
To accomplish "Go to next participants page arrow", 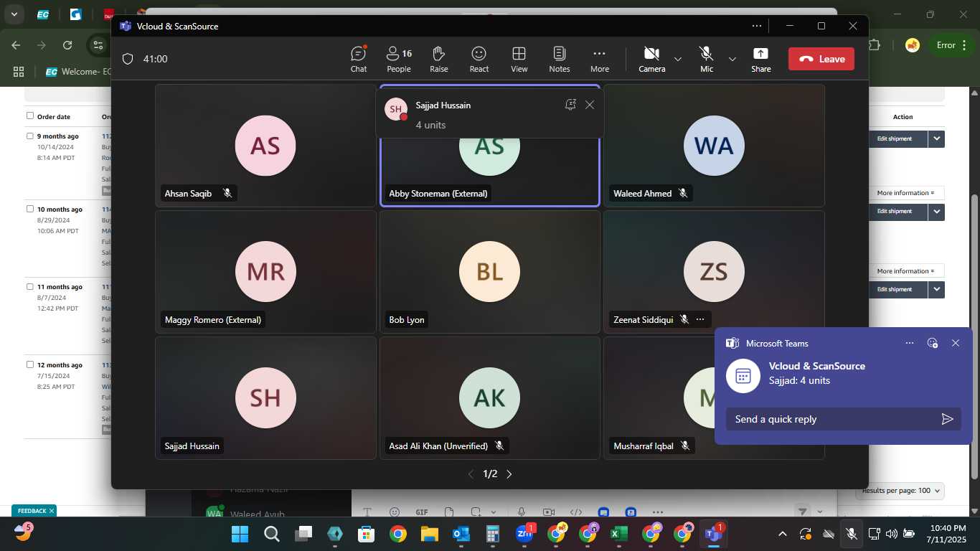I will (x=509, y=474).
